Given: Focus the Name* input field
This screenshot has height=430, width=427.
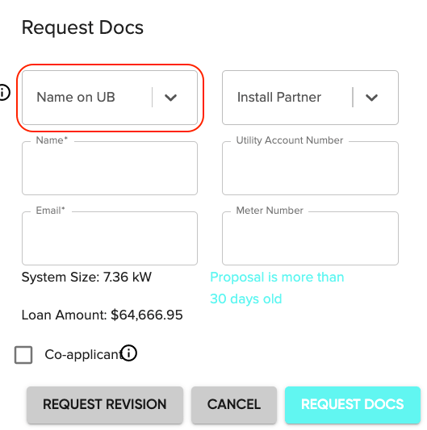Looking at the screenshot, I should click(x=110, y=168).
